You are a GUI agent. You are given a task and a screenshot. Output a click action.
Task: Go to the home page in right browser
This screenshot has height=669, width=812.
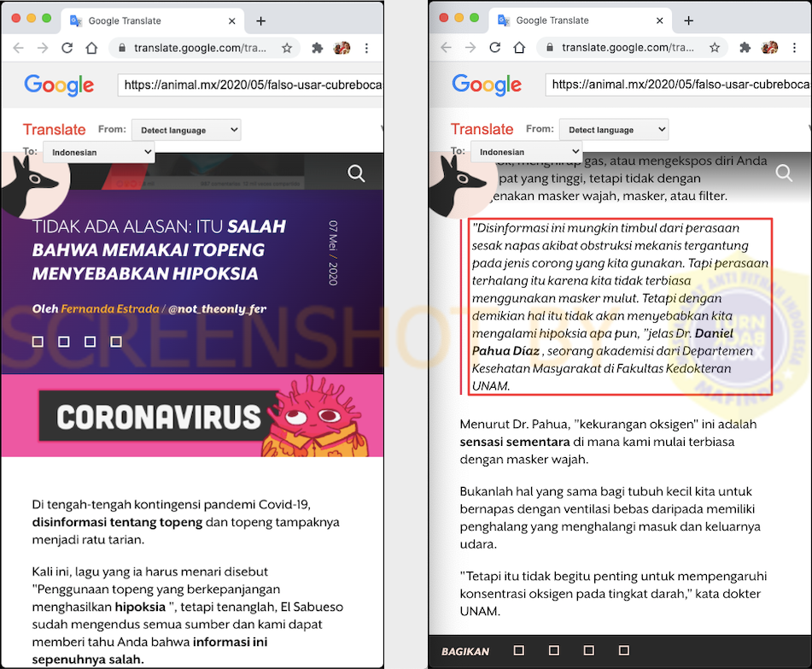pos(519,48)
